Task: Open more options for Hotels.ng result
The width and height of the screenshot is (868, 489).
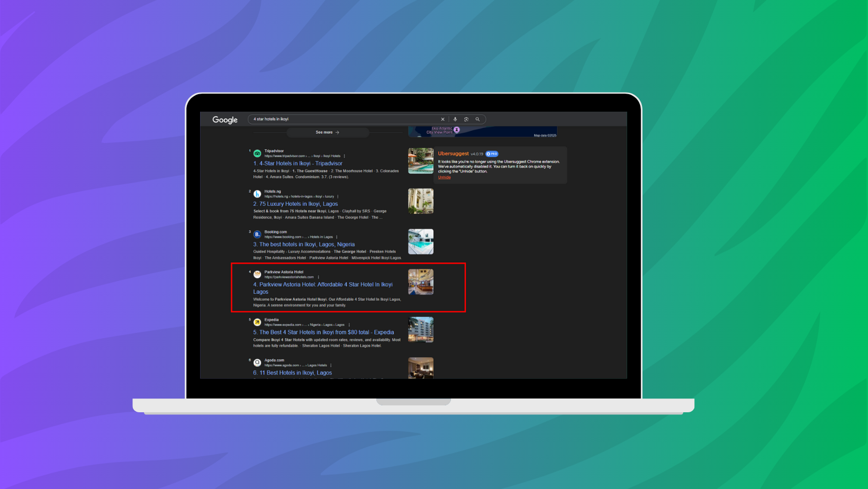Action: click(338, 196)
